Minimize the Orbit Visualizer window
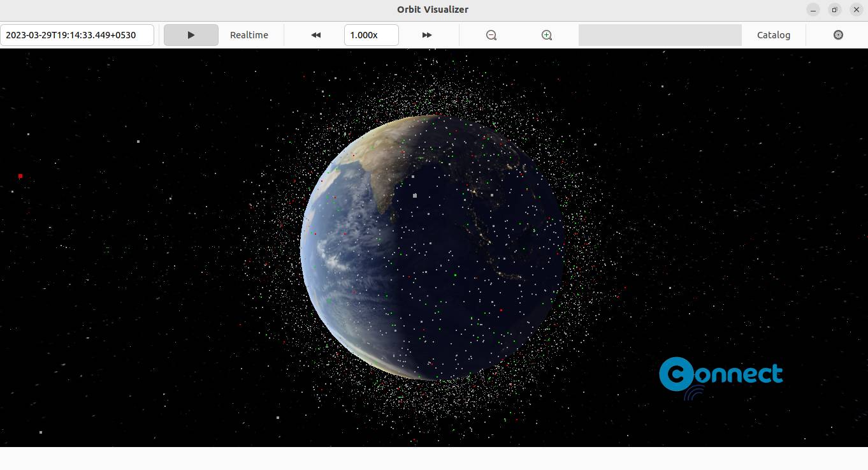Screen dimensions: 868x470 [x=813, y=10]
